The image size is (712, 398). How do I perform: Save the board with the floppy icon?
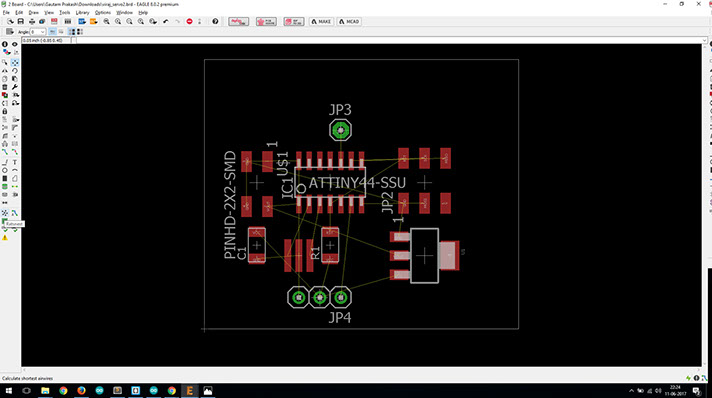point(20,21)
